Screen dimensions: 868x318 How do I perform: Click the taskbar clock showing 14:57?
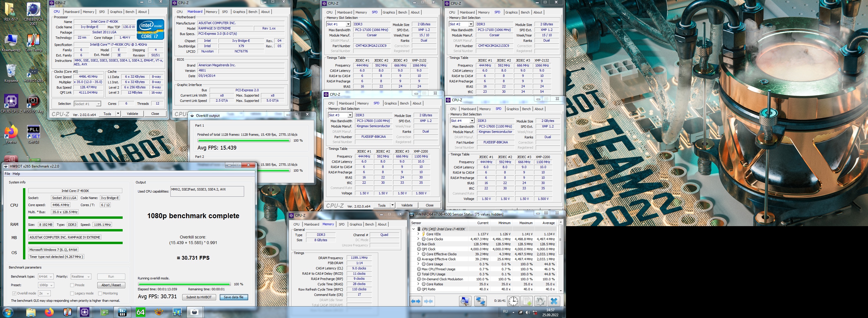[550, 312]
